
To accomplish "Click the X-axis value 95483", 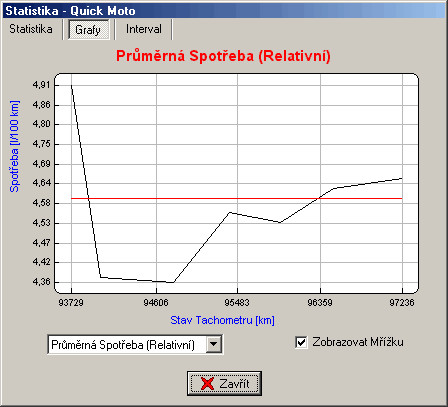I will (237, 303).
